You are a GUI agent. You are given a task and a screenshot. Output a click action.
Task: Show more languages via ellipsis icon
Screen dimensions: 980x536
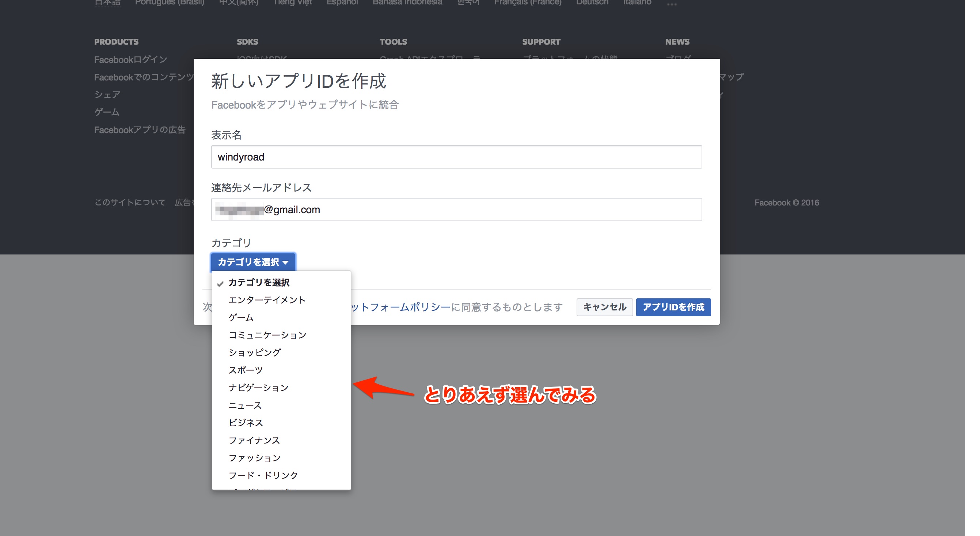click(672, 4)
